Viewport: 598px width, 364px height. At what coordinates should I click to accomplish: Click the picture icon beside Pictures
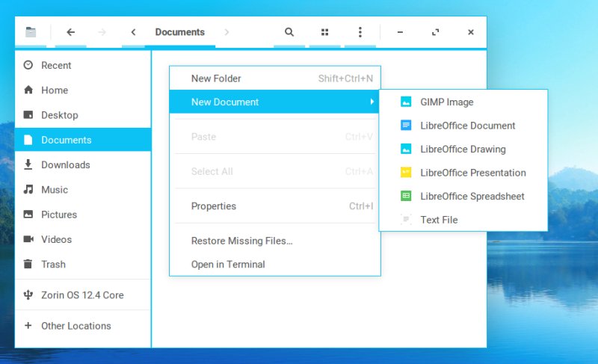(x=28, y=215)
